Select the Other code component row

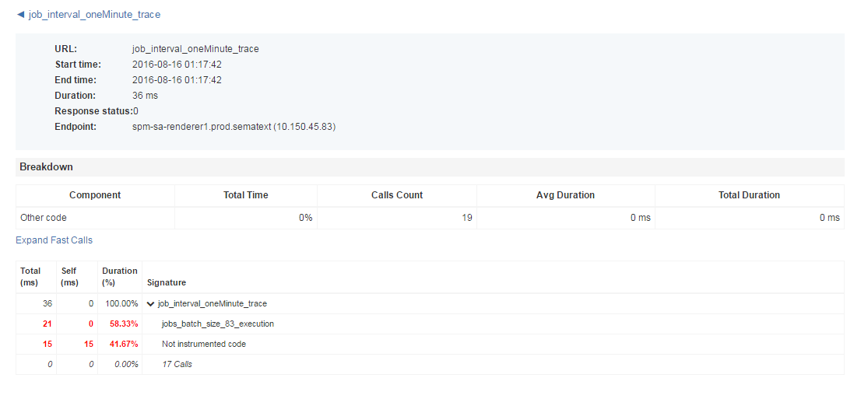point(430,218)
